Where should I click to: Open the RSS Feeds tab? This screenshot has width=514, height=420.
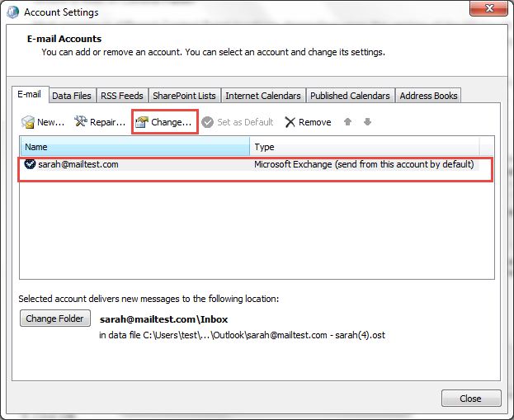click(x=122, y=96)
